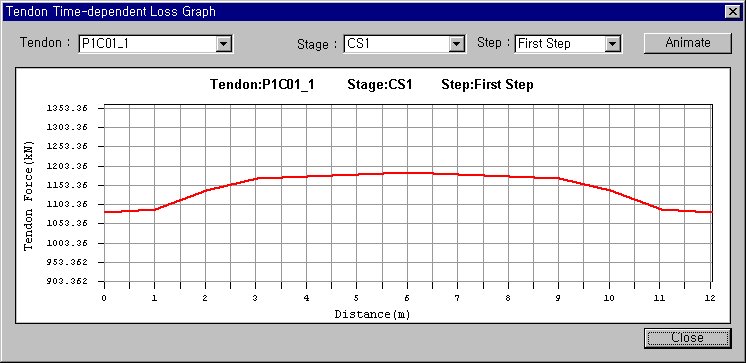Click the 1353.36 y-axis label
This screenshot has width=746, height=363.
coord(67,108)
